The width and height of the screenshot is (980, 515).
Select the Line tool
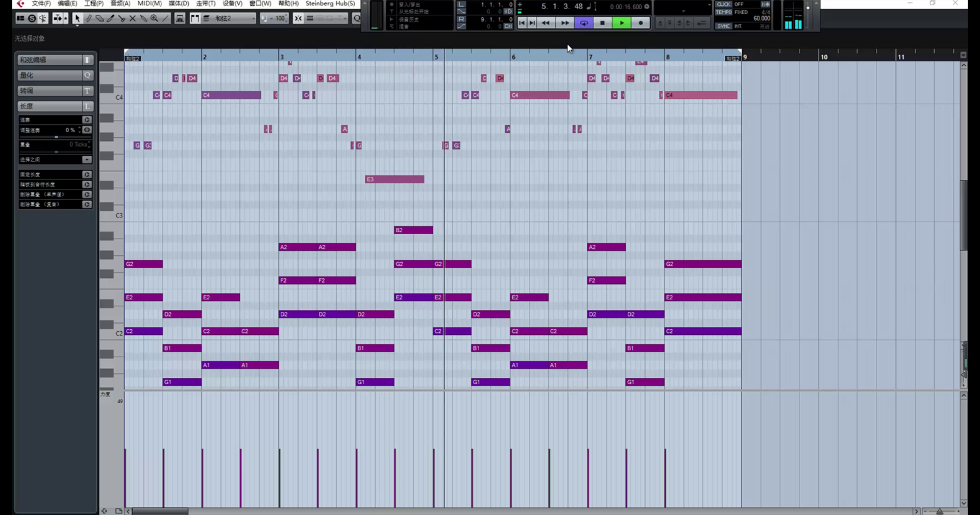[165, 18]
